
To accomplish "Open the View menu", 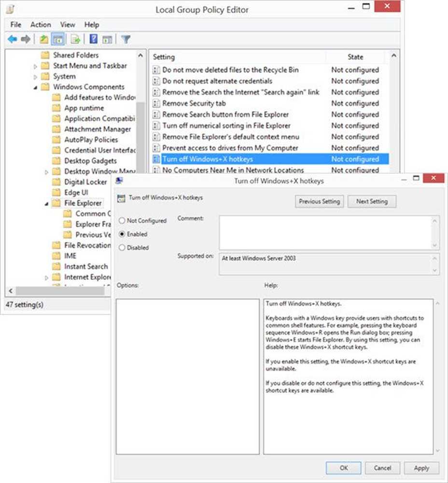I will coord(68,25).
